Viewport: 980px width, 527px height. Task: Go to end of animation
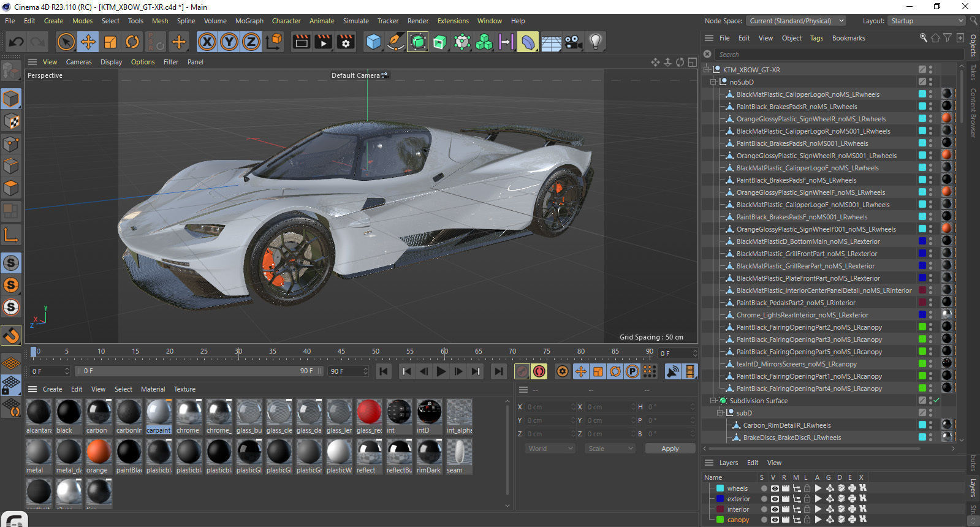499,371
